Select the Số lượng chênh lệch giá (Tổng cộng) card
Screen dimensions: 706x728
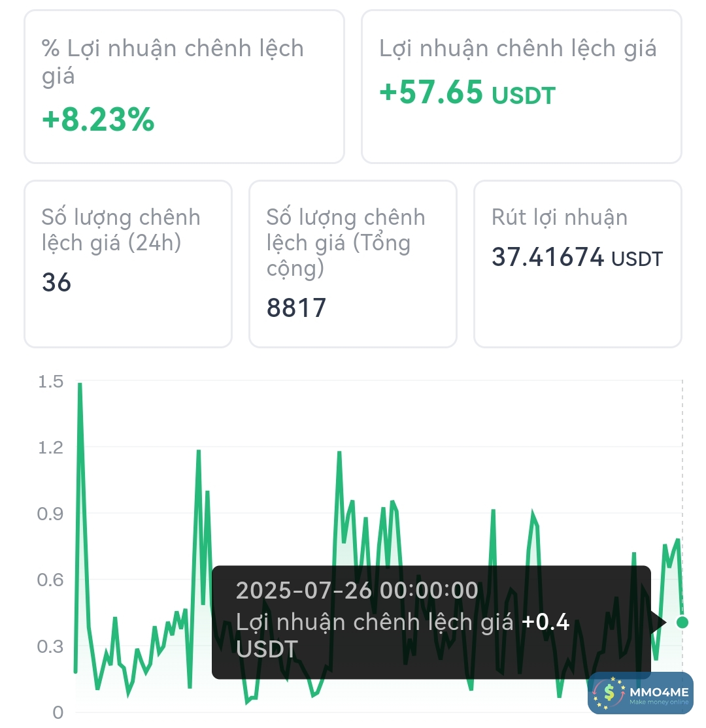coord(353,263)
